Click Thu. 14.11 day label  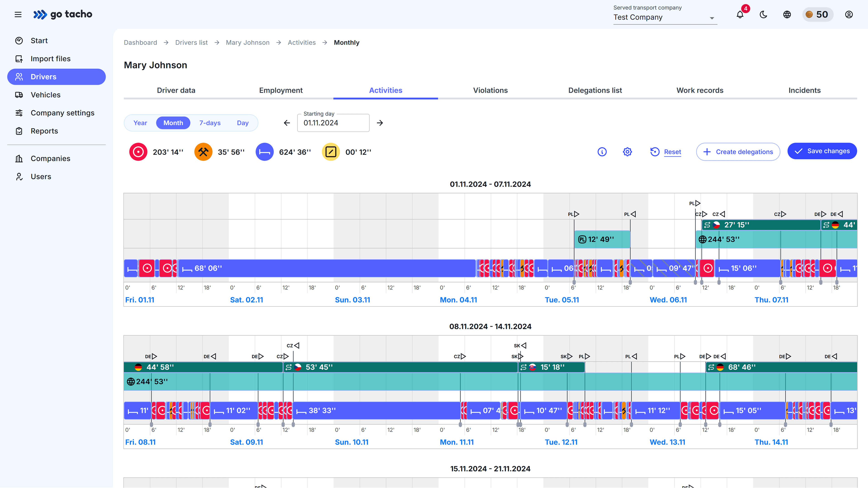point(771,442)
